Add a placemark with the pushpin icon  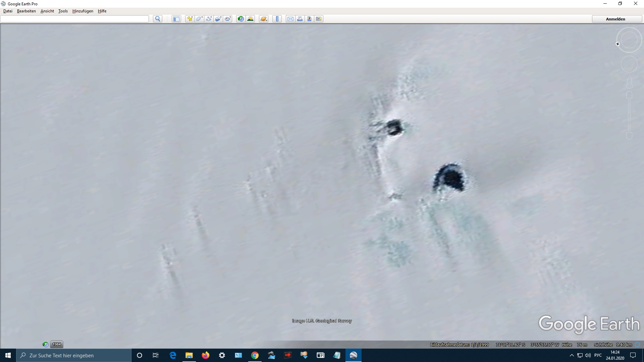pos(190,19)
